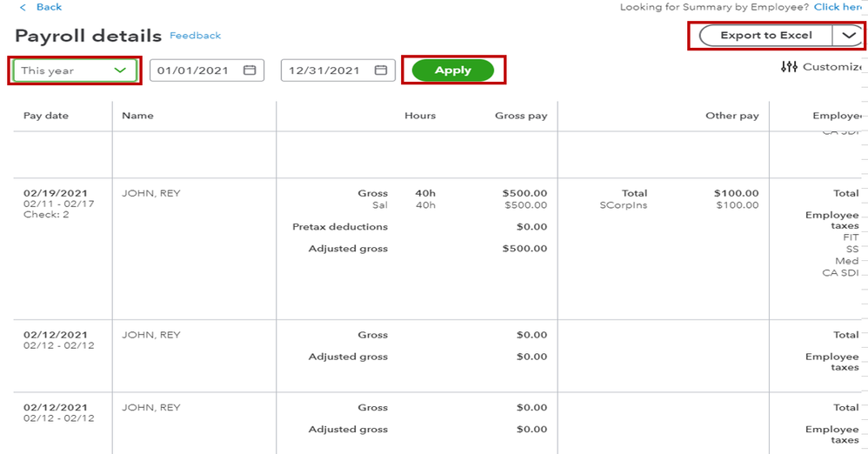868x454 pixels.
Task: Follow the Click here summary link
Action: pyautogui.click(x=838, y=7)
